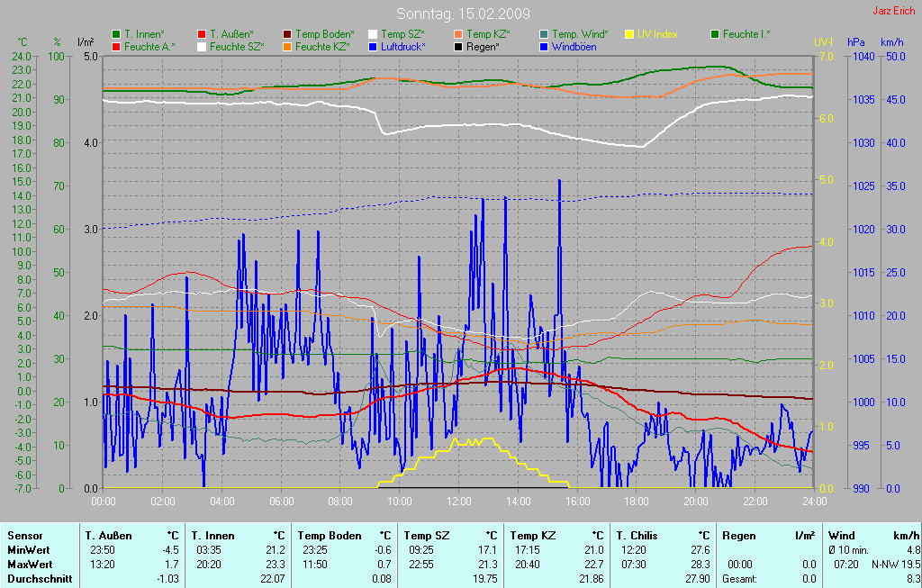Select the Windböen legend label
This screenshot has height=588, width=922.
574,47
